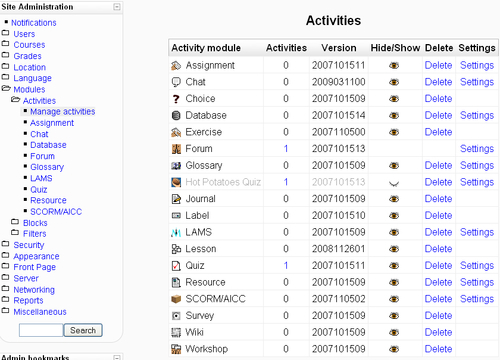Show the Hot Potatoes Quiz module
The image size is (500, 360).
(394, 183)
